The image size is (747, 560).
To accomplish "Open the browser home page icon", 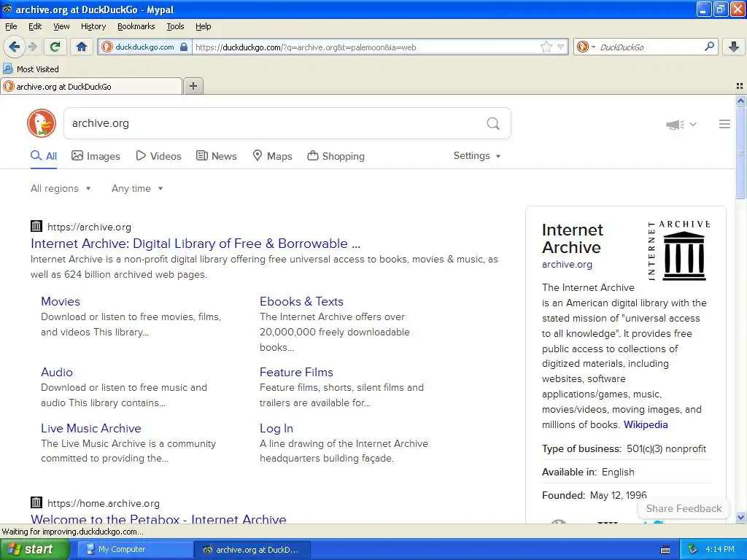I will point(82,47).
